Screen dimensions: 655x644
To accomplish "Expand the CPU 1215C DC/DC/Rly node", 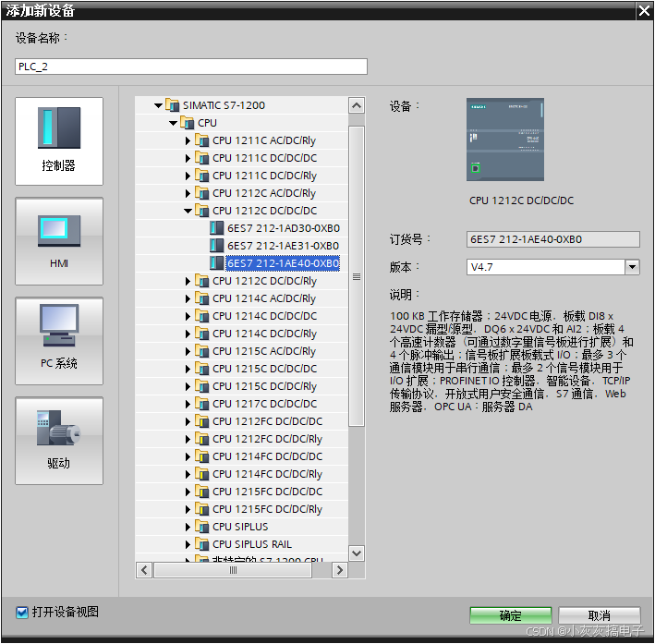I will [x=188, y=386].
